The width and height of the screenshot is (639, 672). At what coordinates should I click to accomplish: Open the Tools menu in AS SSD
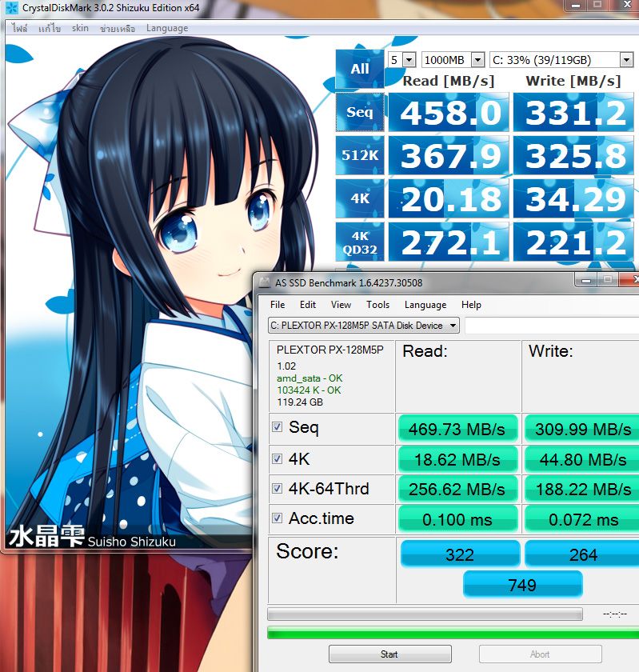click(x=377, y=305)
